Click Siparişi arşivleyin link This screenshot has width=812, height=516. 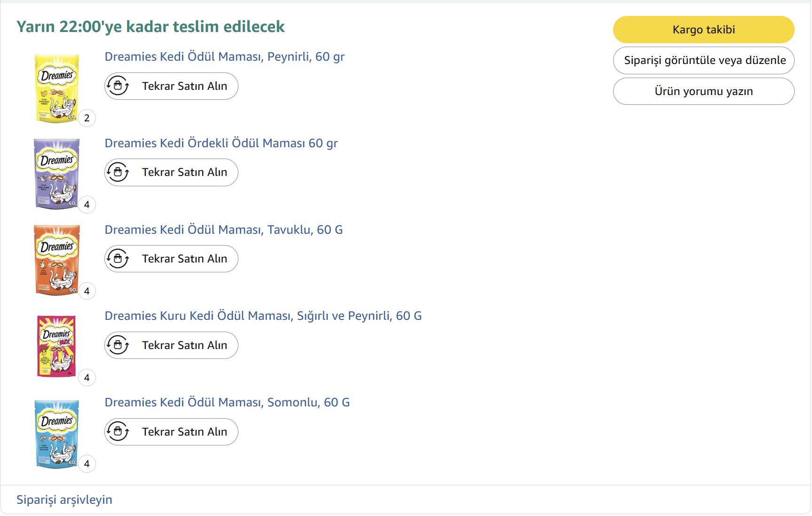pyautogui.click(x=64, y=500)
